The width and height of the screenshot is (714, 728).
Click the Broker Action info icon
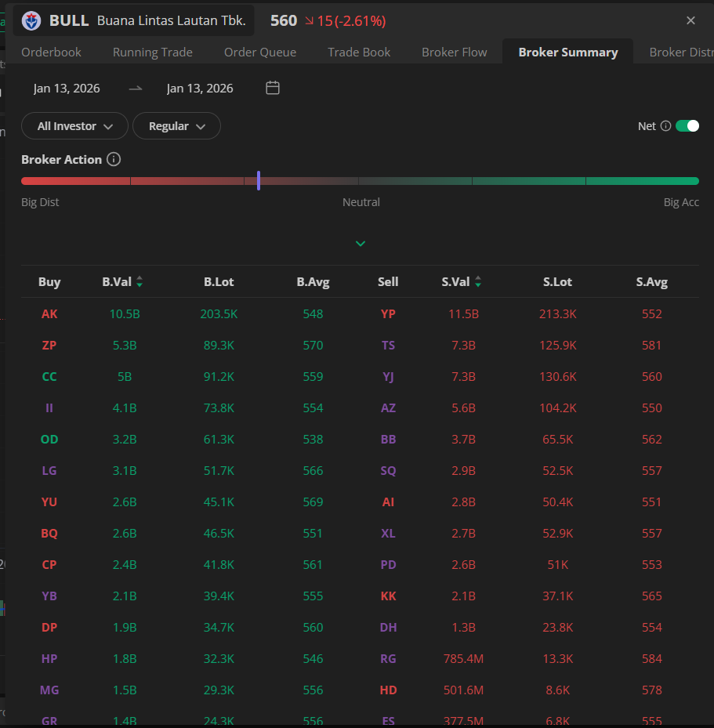coord(114,159)
